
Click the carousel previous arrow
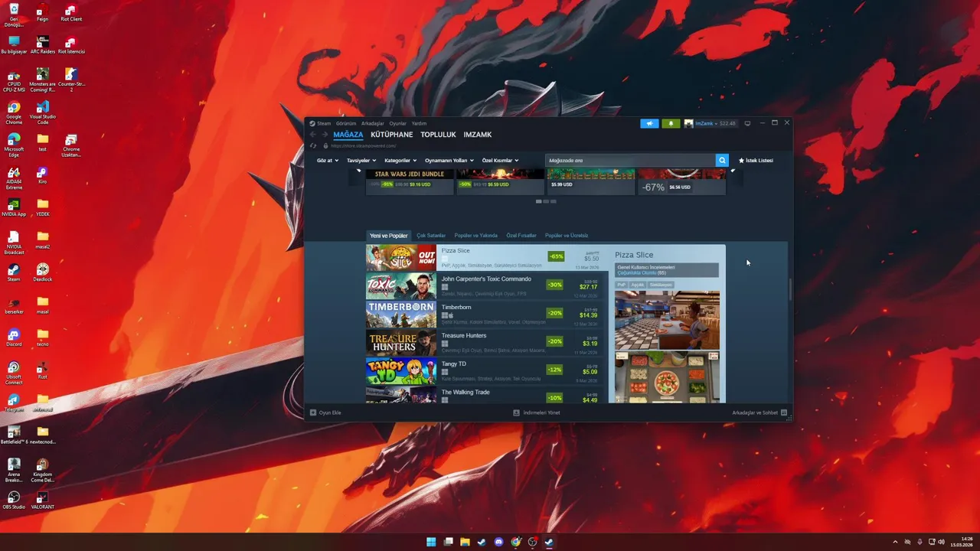[358, 171]
